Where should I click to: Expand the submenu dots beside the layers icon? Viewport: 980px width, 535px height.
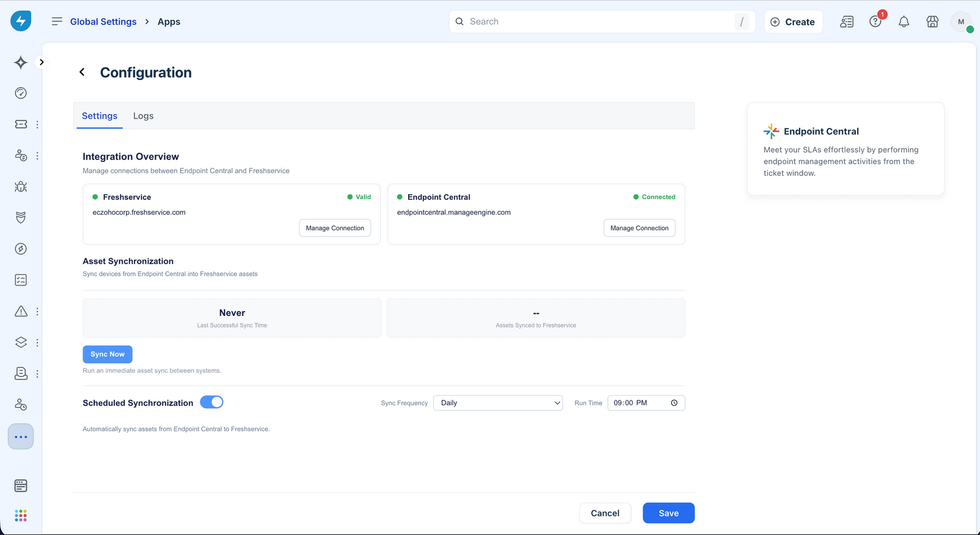coord(37,343)
